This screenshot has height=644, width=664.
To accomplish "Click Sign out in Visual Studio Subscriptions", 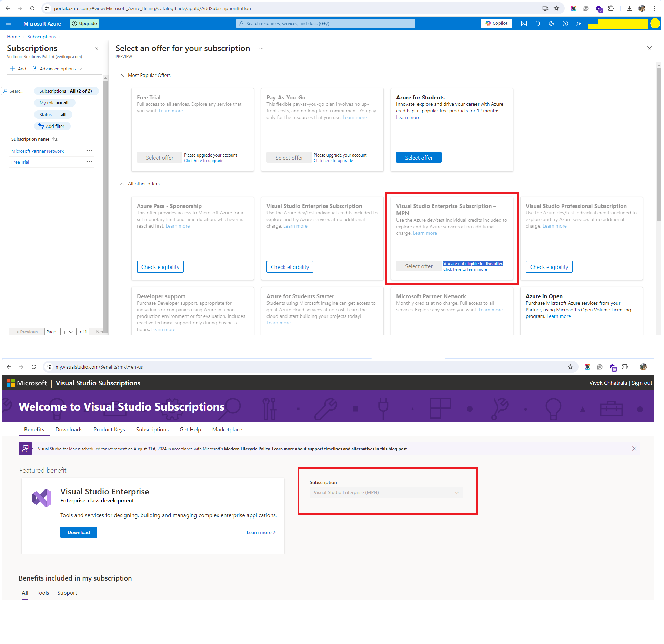I will coord(642,383).
